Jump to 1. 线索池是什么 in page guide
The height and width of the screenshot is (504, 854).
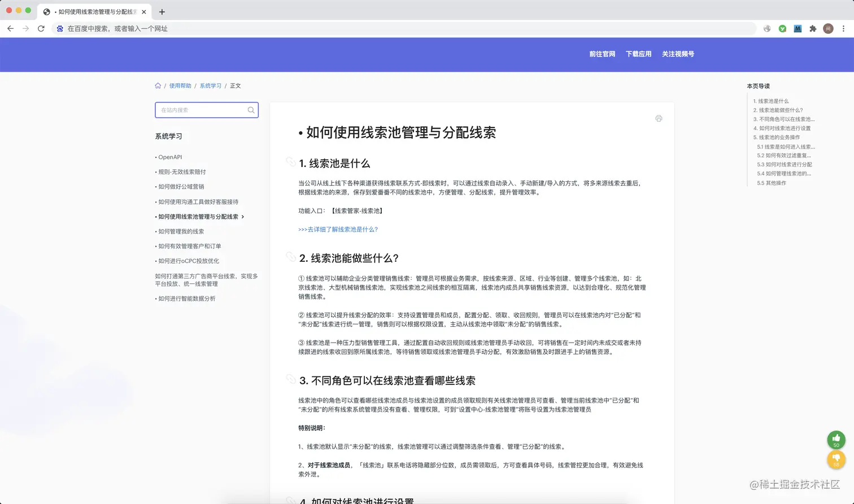click(x=771, y=101)
